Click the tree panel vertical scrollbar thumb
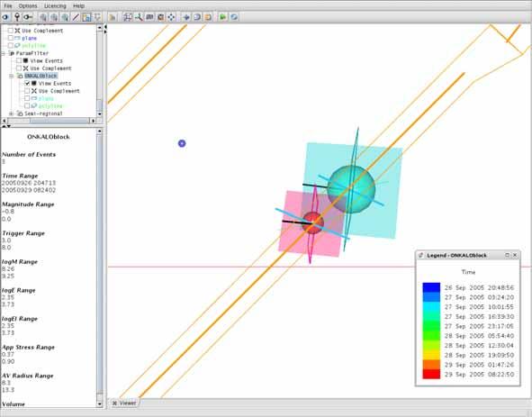The width and height of the screenshot is (532, 417). tap(100, 104)
